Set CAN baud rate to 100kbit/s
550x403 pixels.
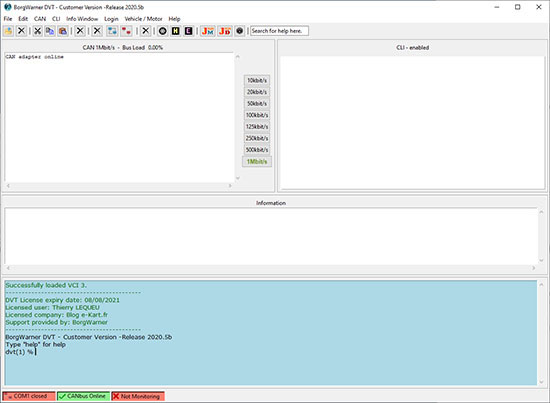pyautogui.click(x=257, y=115)
